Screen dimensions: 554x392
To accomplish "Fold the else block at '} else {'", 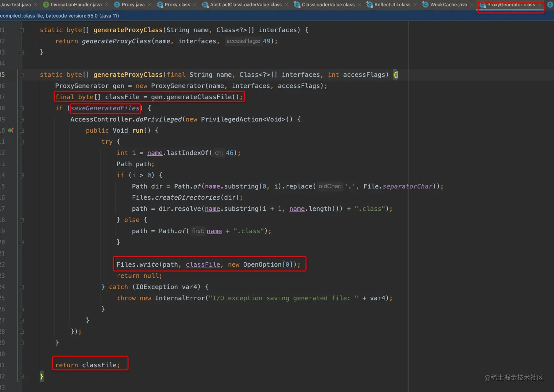I will pos(22,220).
